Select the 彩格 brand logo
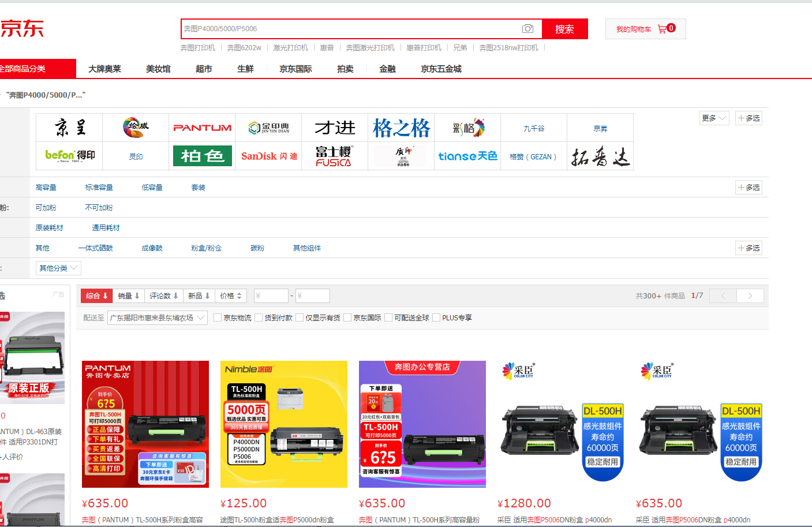The height and width of the screenshot is (527, 812). (x=467, y=128)
